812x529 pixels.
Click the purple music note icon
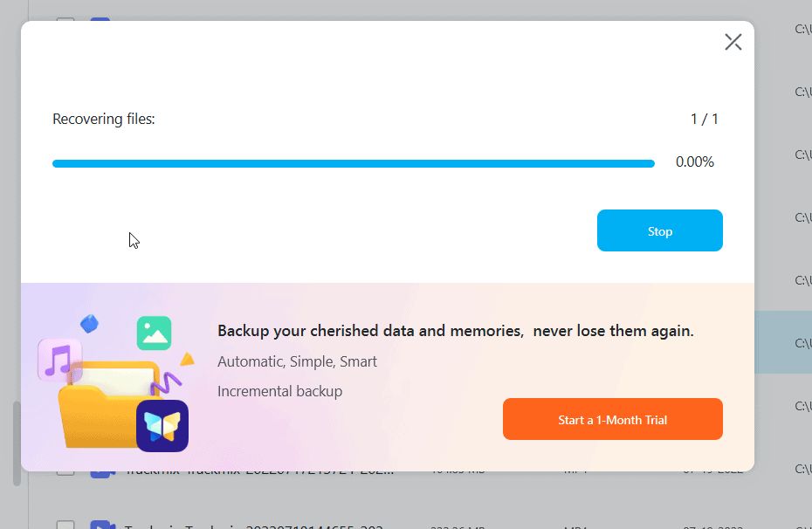click(x=59, y=360)
